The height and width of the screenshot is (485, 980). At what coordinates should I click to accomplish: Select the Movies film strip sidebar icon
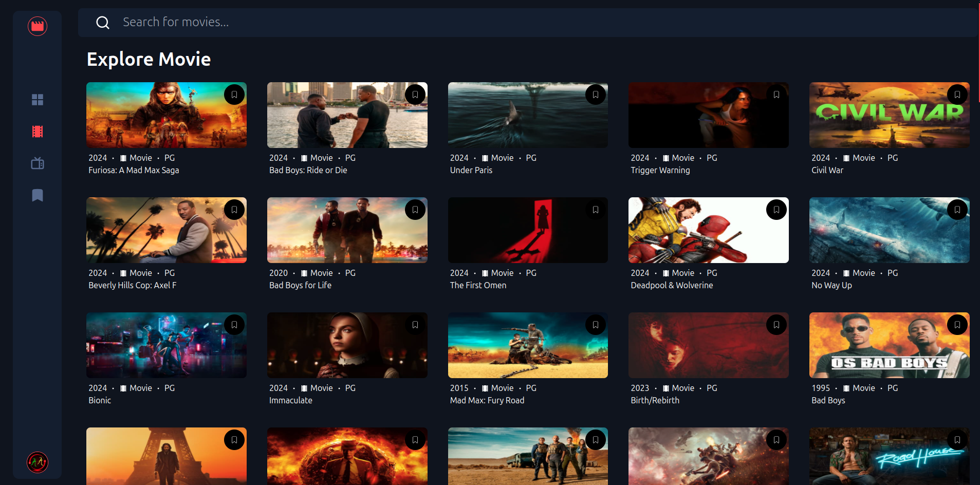(38, 132)
